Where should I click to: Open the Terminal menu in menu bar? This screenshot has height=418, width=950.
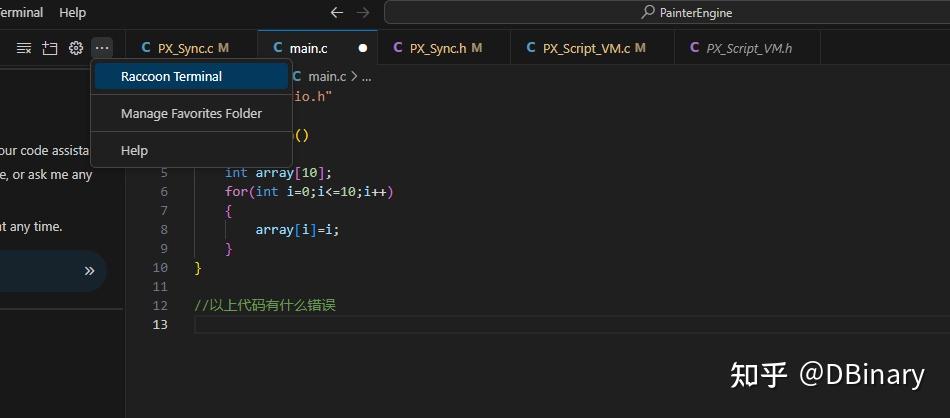click(21, 12)
